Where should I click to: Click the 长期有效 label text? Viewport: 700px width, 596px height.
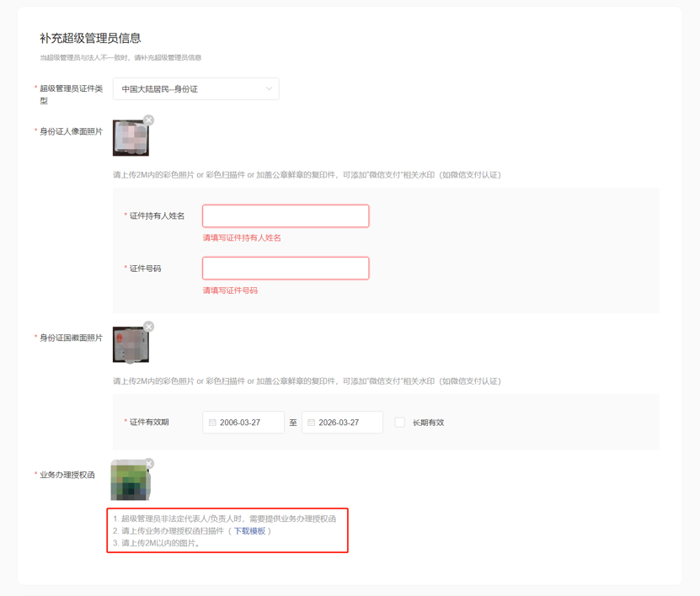[428, 423]
